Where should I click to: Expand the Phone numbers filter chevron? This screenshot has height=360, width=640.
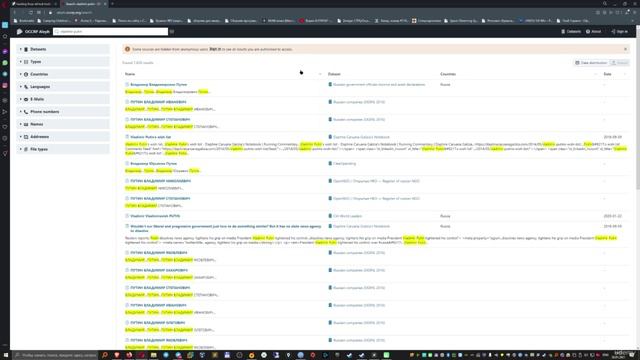click(21, 111)
